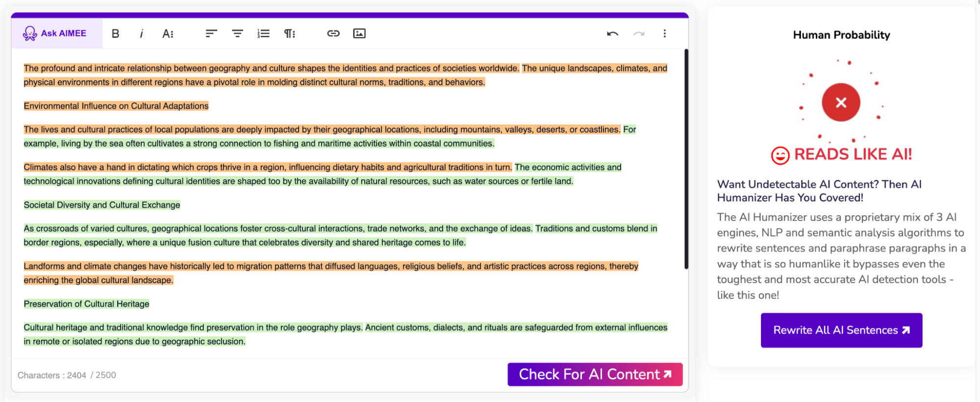
Task: Insert a numbered list
Action: point(263,33)
